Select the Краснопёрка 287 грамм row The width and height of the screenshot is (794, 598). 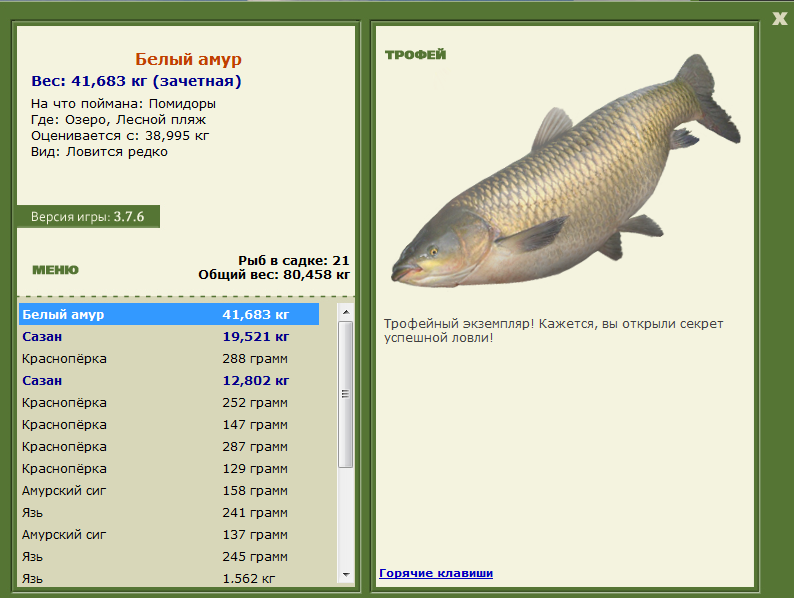tap(169, 447)
